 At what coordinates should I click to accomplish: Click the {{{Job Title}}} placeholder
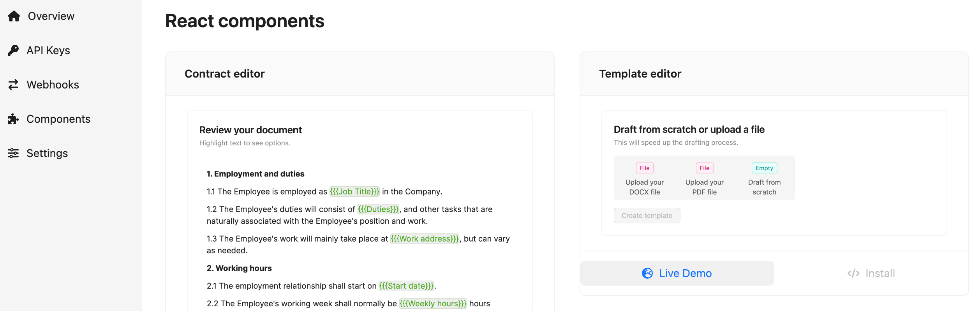(354, 191)
